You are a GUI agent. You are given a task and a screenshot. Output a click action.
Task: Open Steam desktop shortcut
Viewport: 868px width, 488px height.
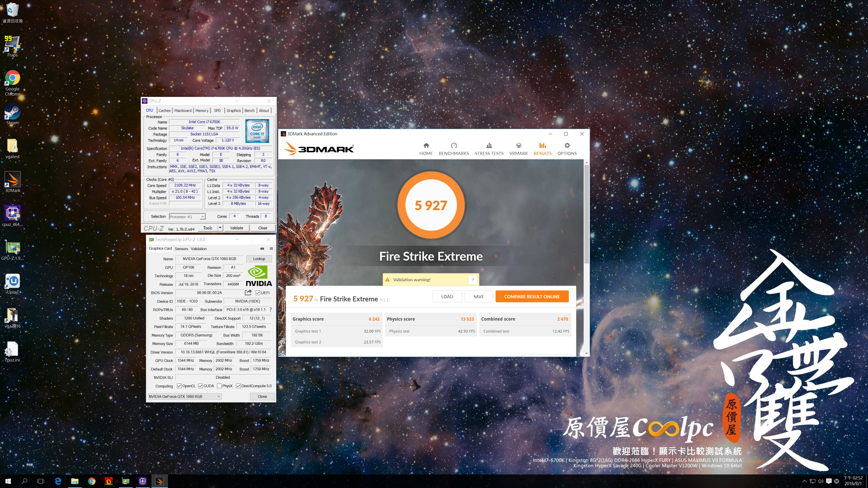(12, 115)
